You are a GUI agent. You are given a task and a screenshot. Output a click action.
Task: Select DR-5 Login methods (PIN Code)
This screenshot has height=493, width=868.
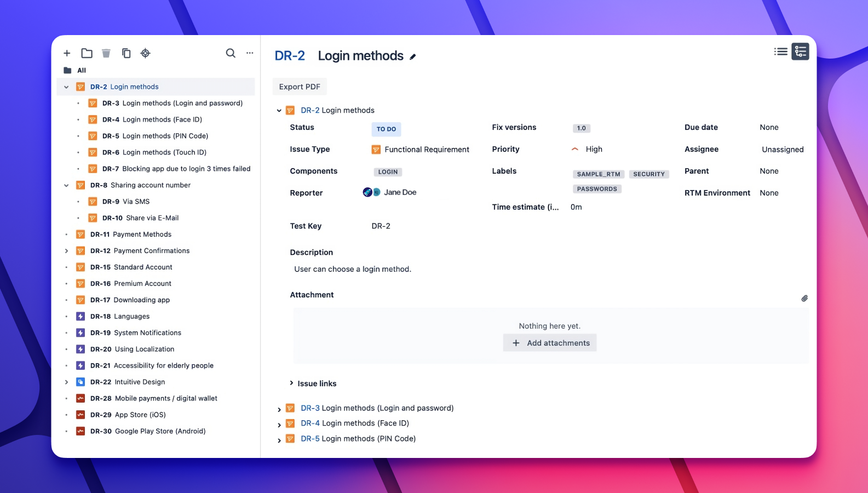pyautogui.click(x=155, y=136)
